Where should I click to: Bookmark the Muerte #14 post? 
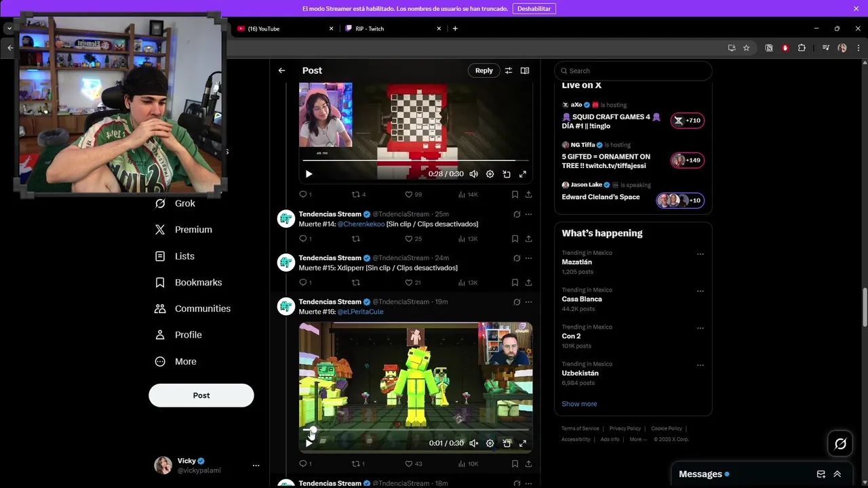coord(515,239)
